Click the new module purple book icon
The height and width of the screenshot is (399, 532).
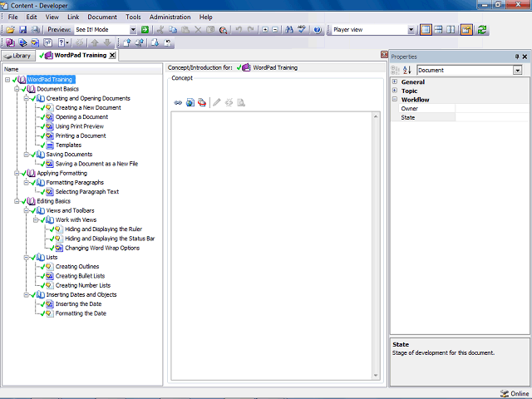(11, 42)
